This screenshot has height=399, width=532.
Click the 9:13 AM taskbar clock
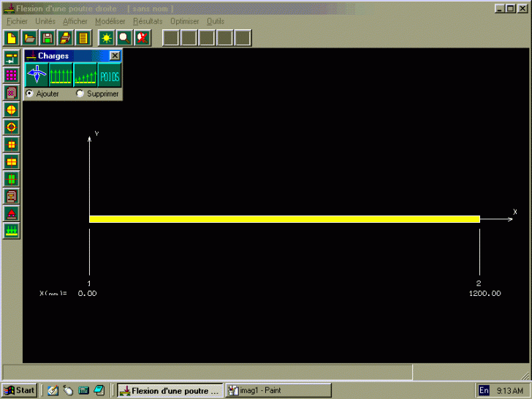(510, 391)
